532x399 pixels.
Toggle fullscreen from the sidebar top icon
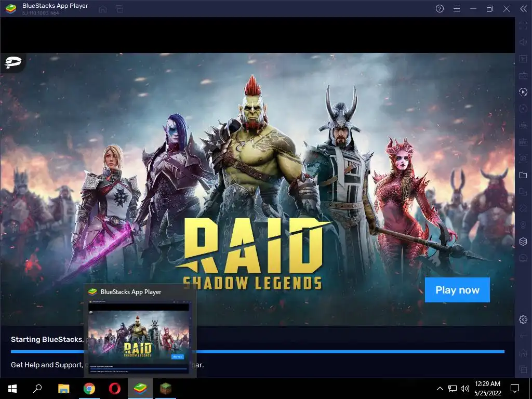pyautogui.click(x=523, y=25)
